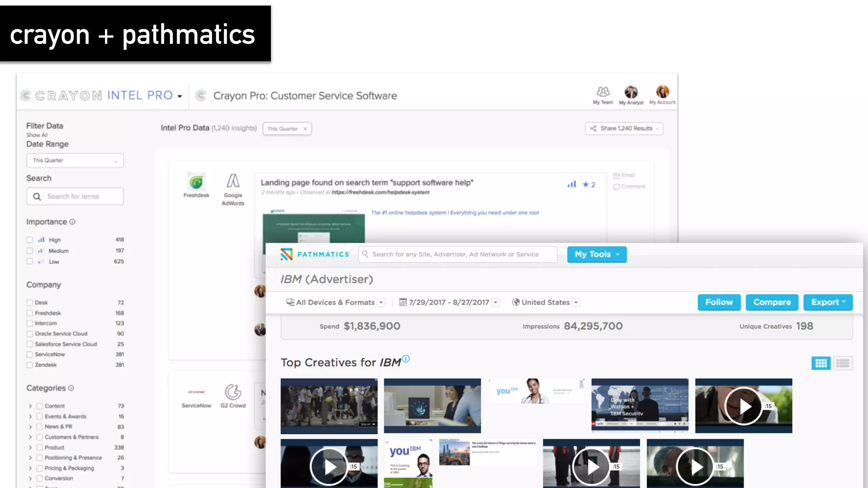
Task: Click the Compare button
Action: pos(772,302)
